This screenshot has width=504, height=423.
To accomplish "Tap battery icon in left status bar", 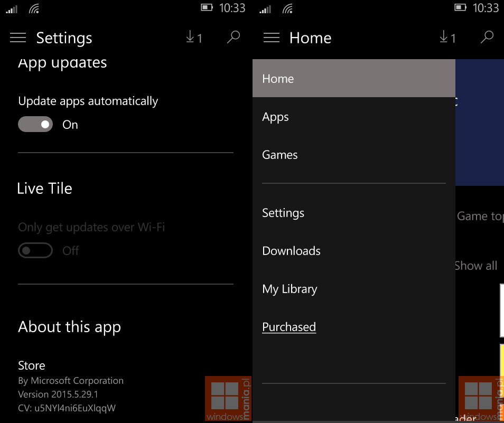I will click(x=207, y=7).
